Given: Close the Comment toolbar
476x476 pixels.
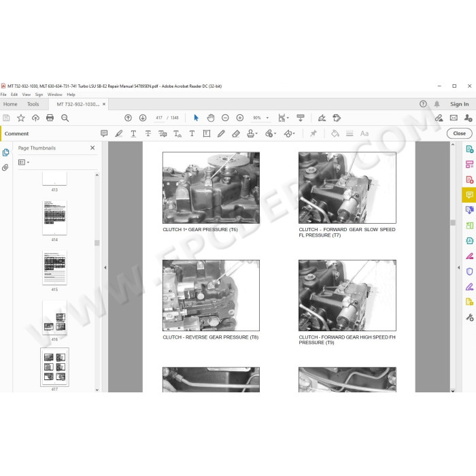Looking at the screenshot, I should click(459, 133).
